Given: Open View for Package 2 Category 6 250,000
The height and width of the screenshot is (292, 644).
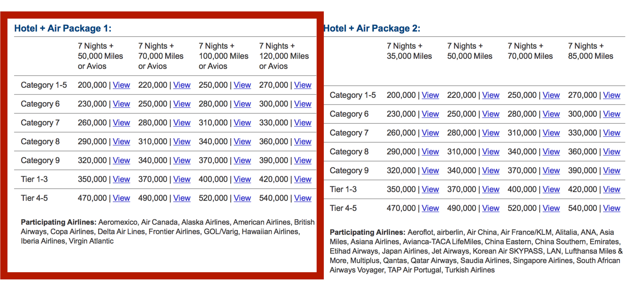Looking at the screenshot, I should [x=491, y=114].
